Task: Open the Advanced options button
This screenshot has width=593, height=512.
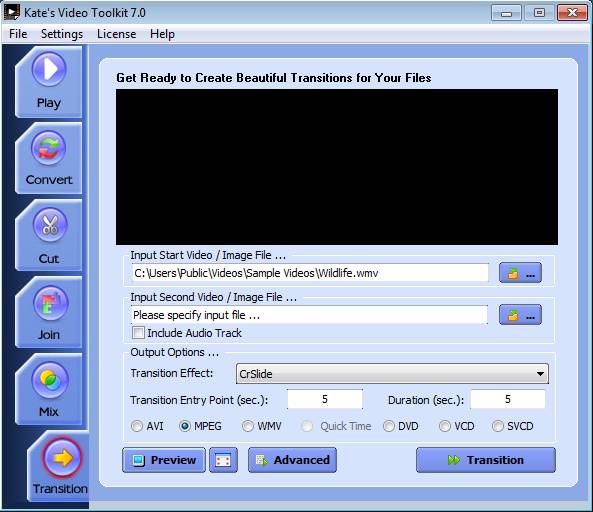Action: coord(292,460)
